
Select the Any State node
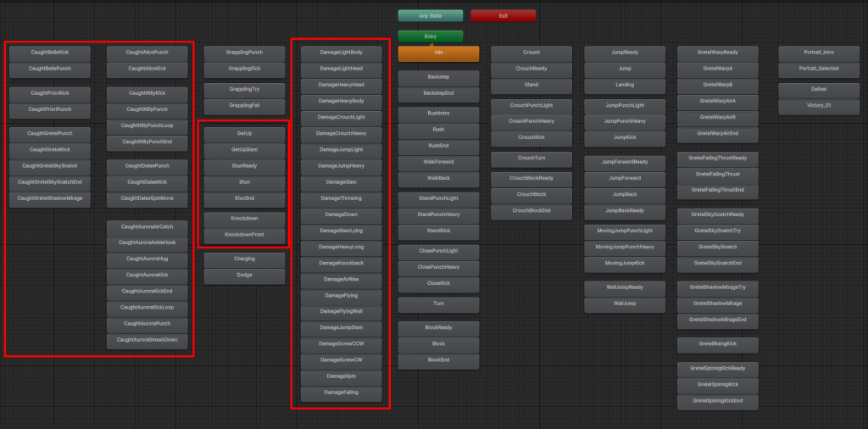coord(431,15)
